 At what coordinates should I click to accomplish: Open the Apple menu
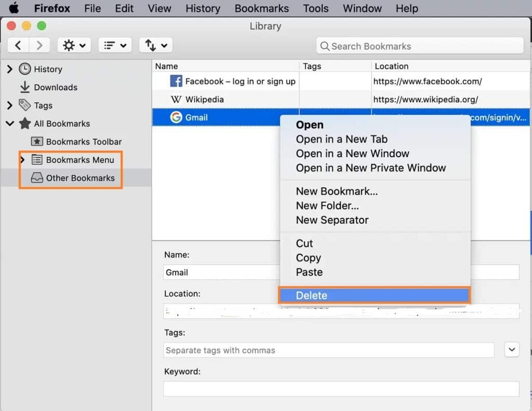coord(14,8)
